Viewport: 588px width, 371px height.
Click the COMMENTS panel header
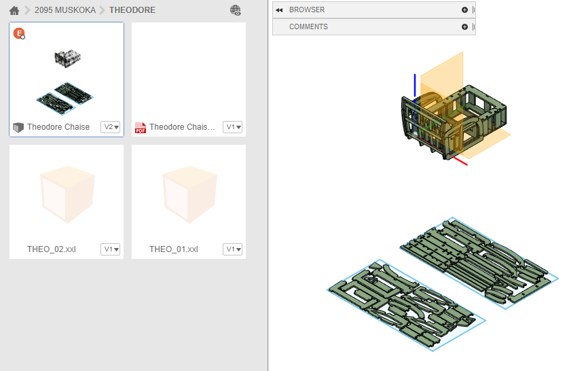(308, 27)
